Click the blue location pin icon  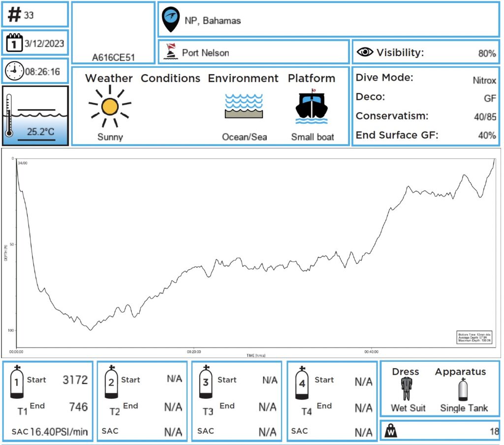click(171, 20)
